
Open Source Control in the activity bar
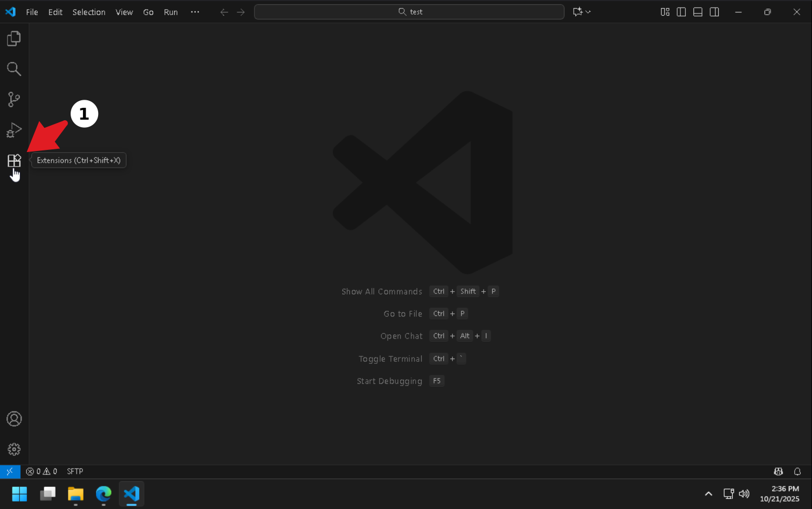(14, 99)
